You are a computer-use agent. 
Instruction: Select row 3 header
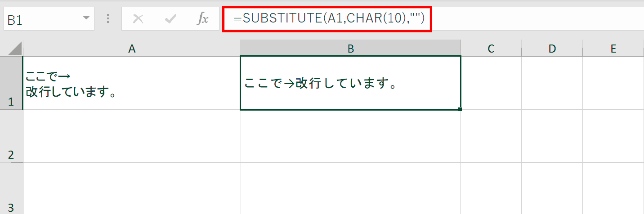click(11, 188)
